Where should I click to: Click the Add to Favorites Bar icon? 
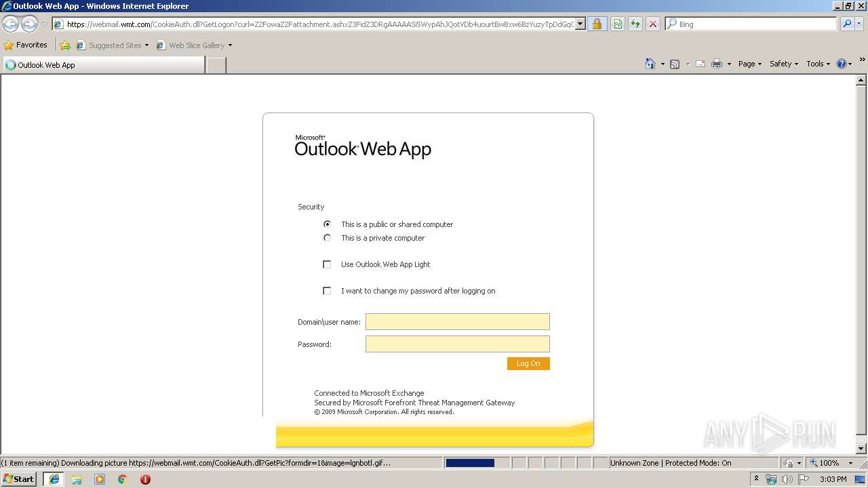pyautogui.click(x=65, y=45)
